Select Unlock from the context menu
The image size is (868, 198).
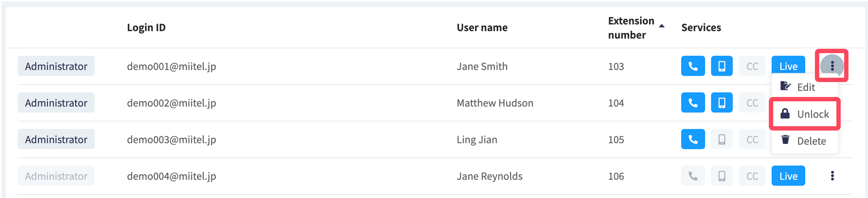(x=804, y=114)
